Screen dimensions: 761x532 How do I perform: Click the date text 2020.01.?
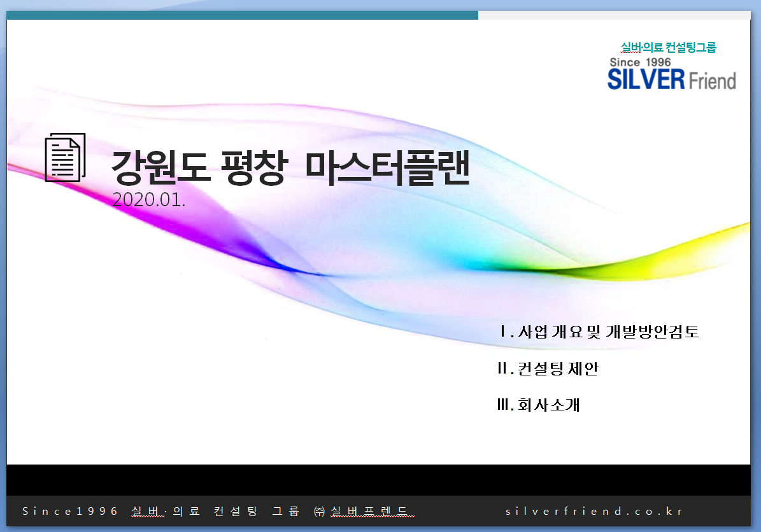[148, 200]
